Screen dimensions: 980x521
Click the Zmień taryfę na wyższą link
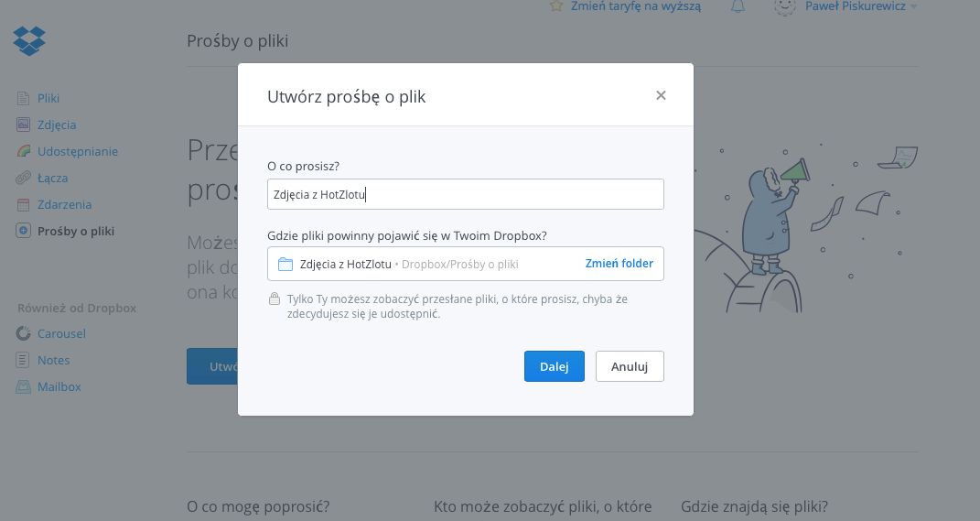click(x=636, y=6)
